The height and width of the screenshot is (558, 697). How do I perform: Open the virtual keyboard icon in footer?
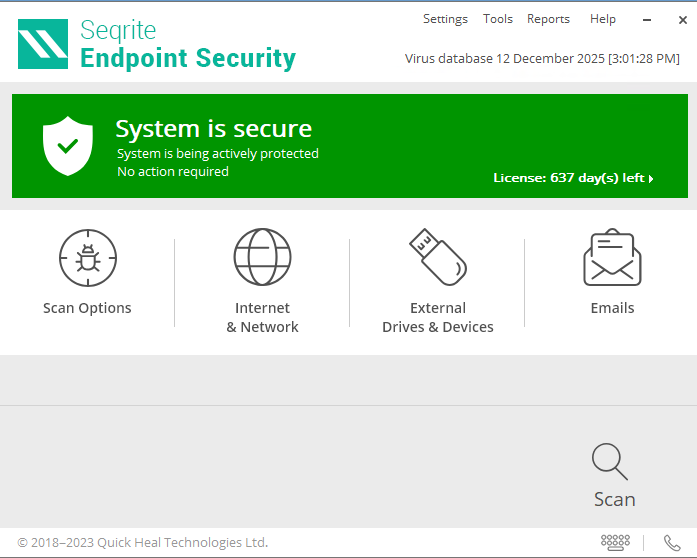(614, 542)
